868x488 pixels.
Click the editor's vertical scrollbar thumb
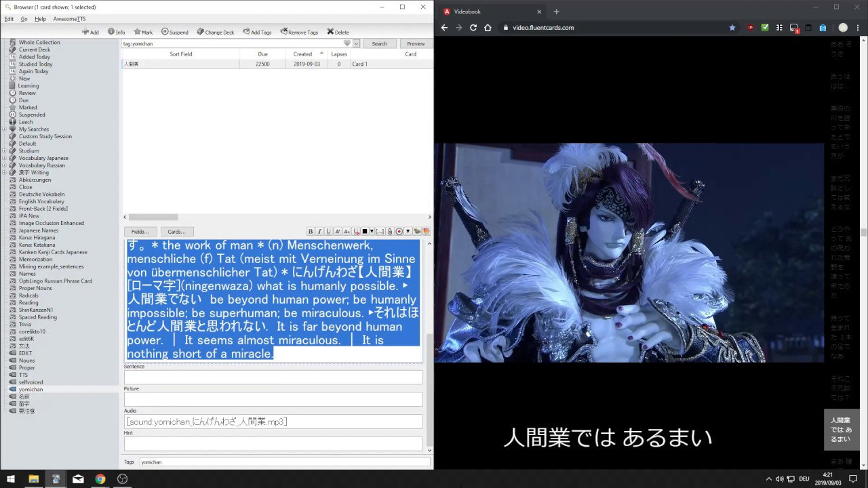pos(429,390)
